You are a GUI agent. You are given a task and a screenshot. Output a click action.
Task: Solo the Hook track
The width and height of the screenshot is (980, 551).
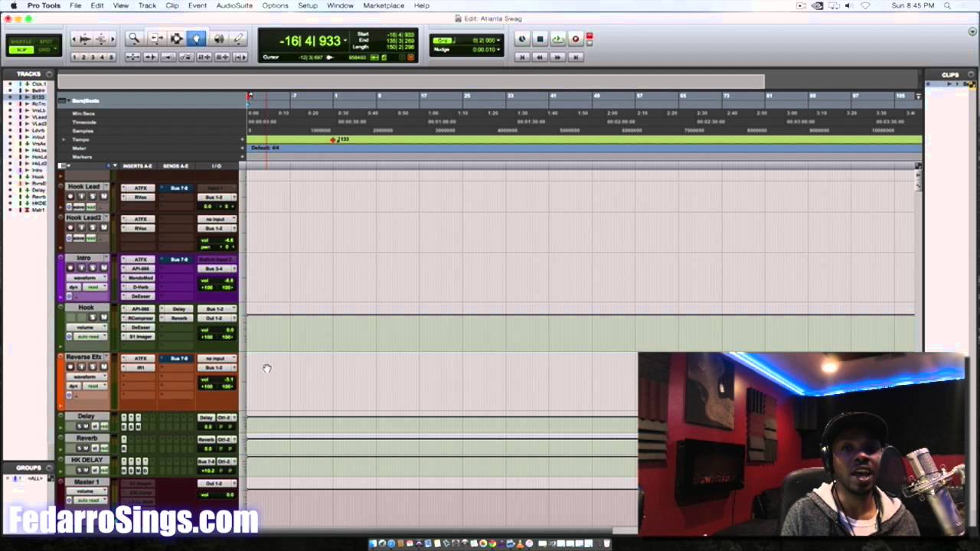(x=93, y=318)
